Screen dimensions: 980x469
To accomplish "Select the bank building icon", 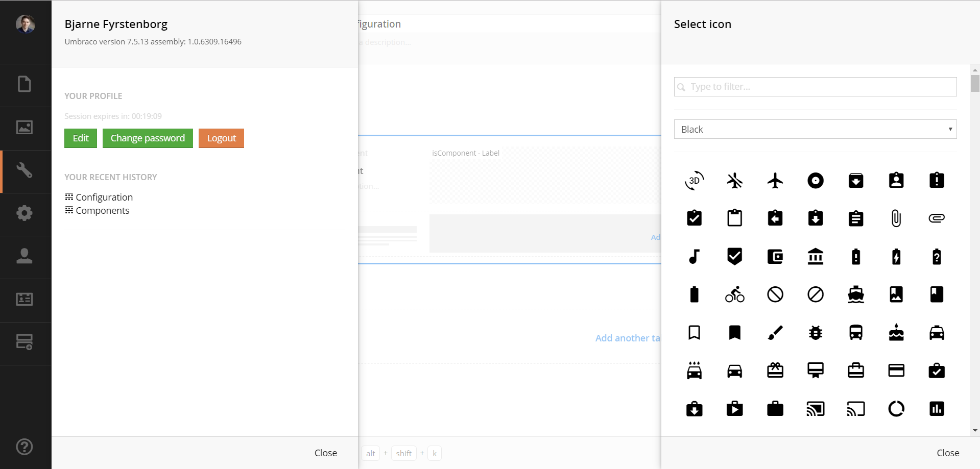I will (815, 256).
